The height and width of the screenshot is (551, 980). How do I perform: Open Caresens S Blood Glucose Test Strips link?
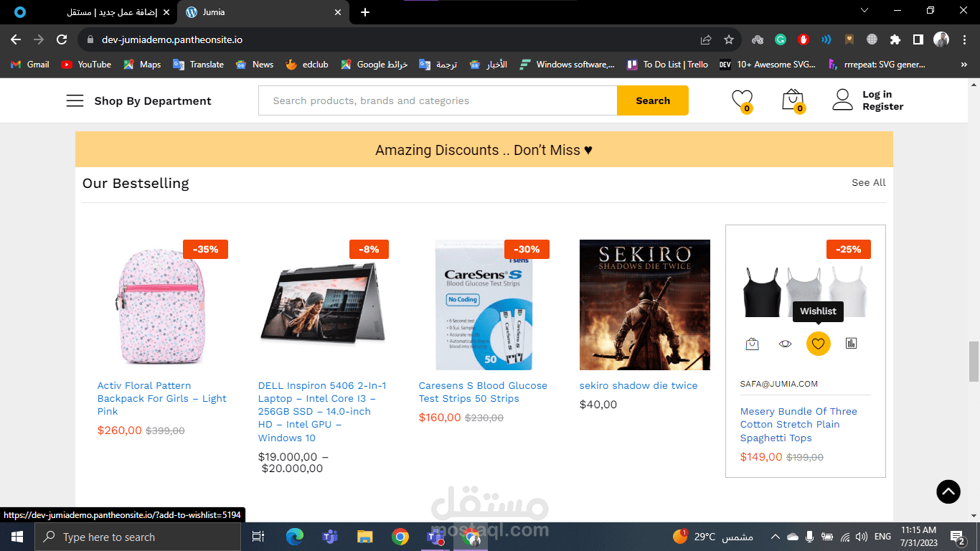tap(483, 392)
